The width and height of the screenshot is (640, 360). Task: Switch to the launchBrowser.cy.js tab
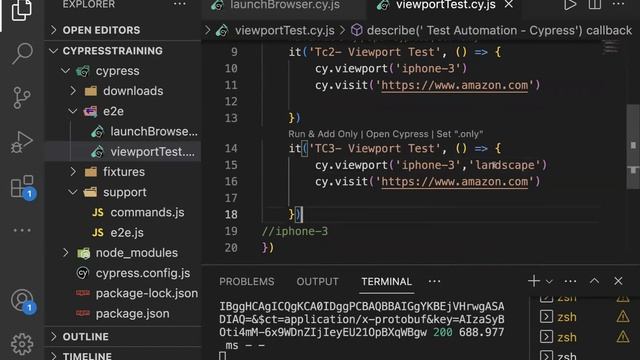[284, 5]
